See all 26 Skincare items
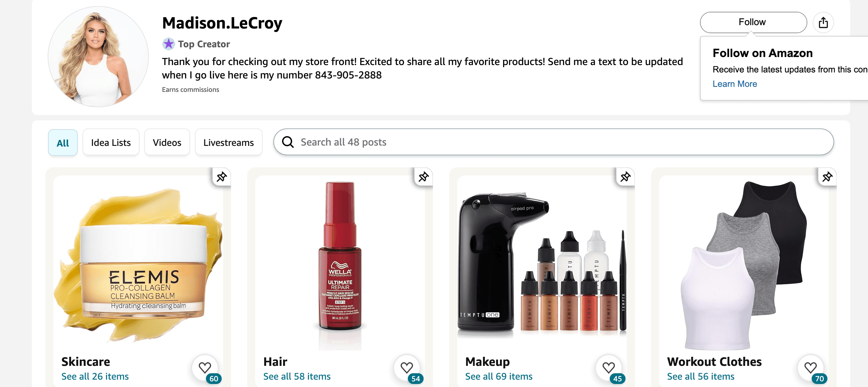 point(95,376)
